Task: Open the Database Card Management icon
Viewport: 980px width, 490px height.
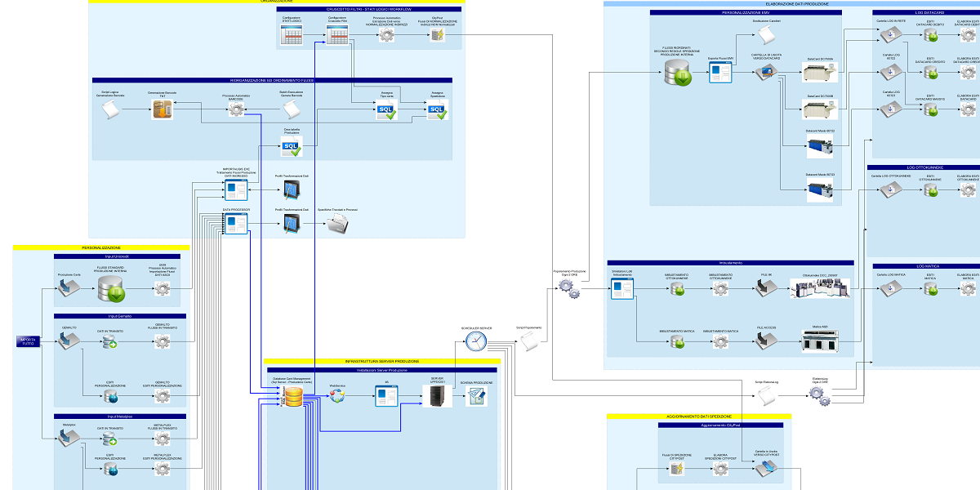Action: click(292, 397)
